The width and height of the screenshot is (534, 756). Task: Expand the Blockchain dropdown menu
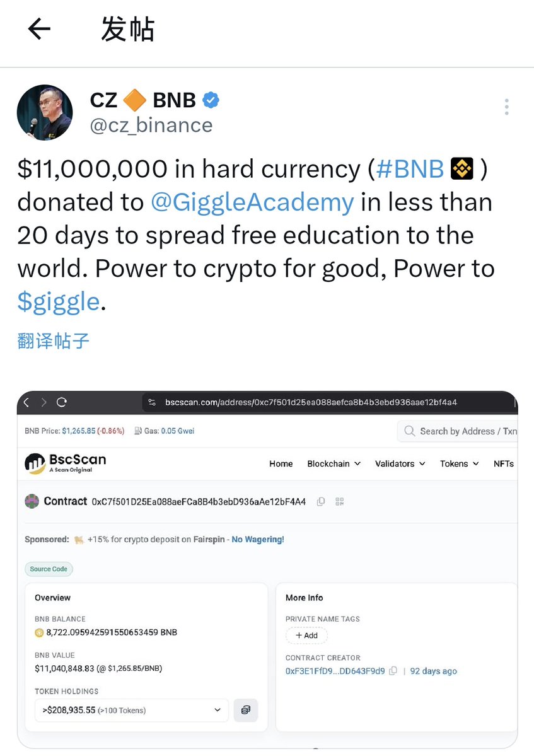[334, 463]
